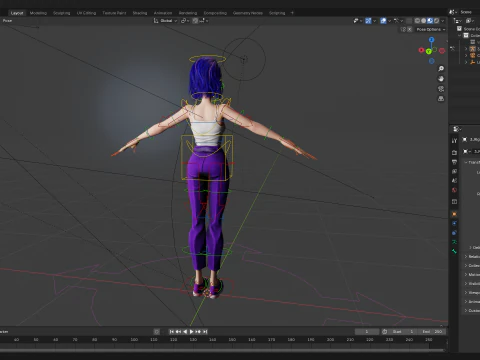This screenshot has height=360, width=480.
Task: Jump to next keyframe
Action: pyautogui.click(x=198, y=332)
